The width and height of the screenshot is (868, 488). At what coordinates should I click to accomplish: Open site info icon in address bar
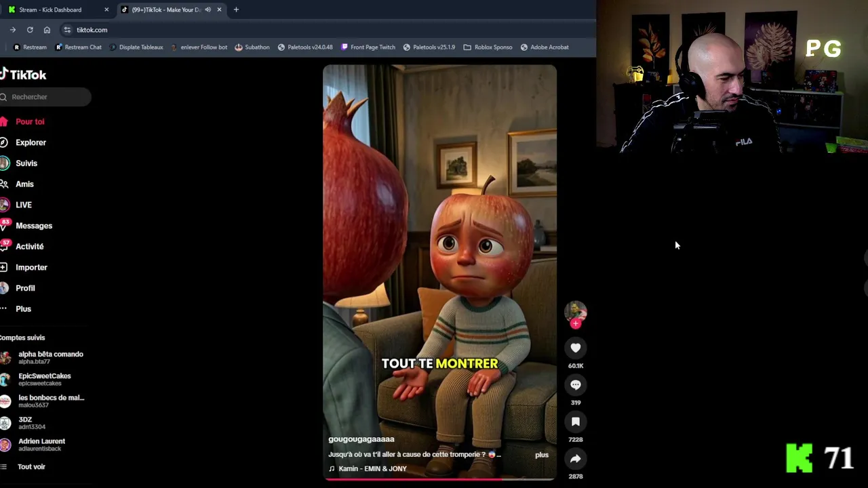66,30
